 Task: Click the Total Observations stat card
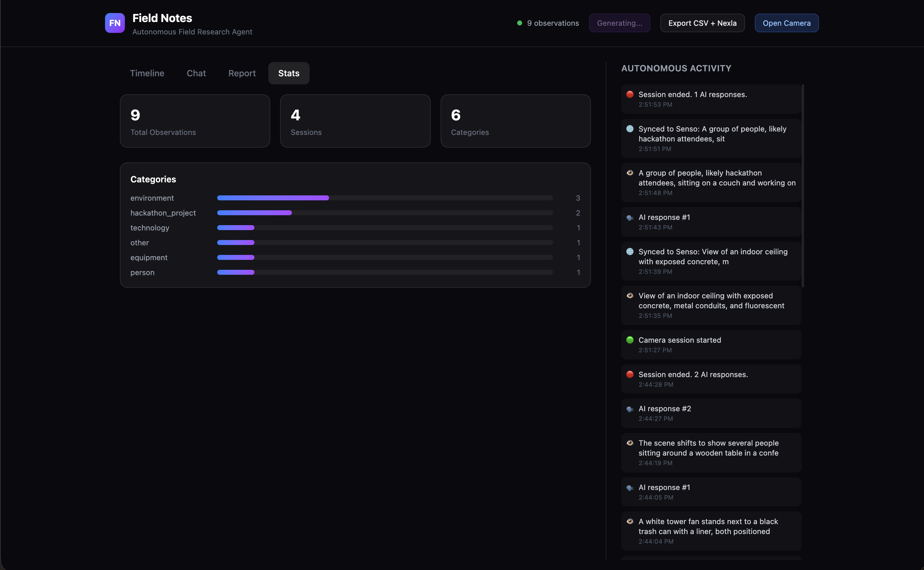pyautogui.click(x=195, y=121)
